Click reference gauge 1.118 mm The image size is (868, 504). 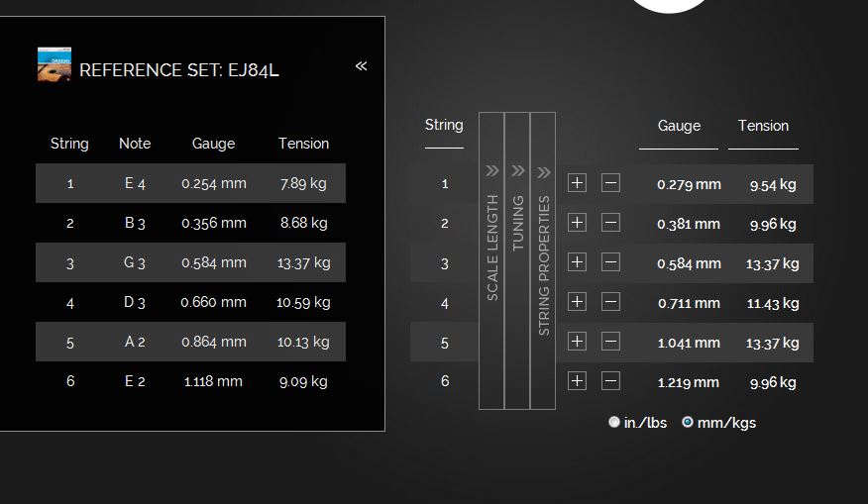point(213,381)
